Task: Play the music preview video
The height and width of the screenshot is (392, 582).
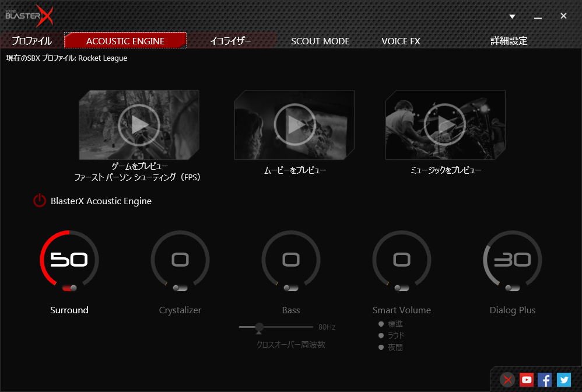Action: (x=444, y=124)
